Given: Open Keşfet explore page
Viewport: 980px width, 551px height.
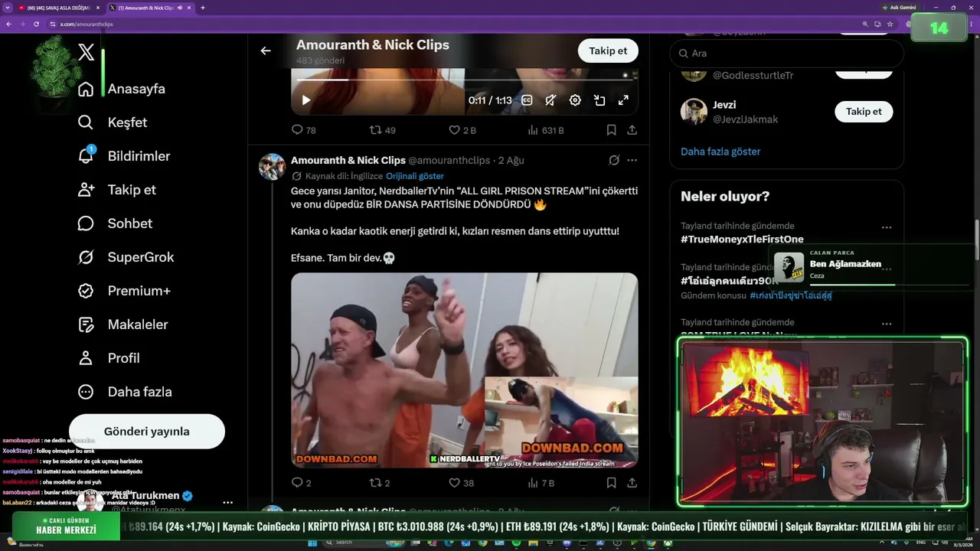Looking at the screenshot, I should pyautogui.click(x=113, y=122).
